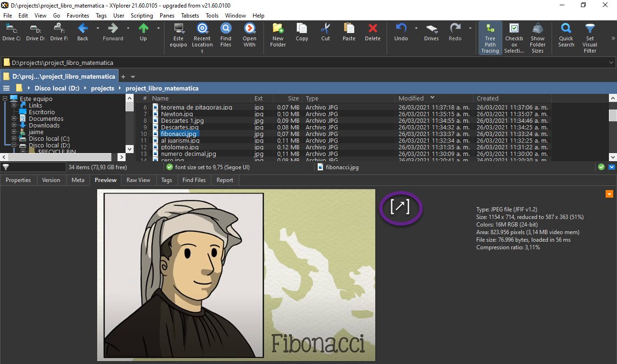Click the Set Visual Filter funnel icon

pos(590,28)
